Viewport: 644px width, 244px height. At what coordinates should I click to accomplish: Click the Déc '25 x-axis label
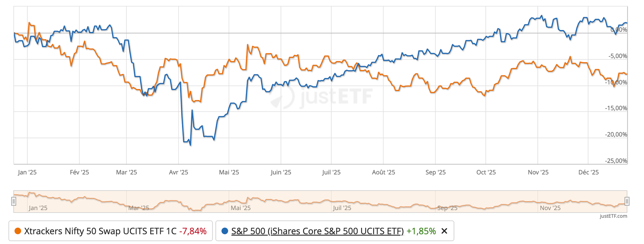pyautogui.click(x=588, y=172)
